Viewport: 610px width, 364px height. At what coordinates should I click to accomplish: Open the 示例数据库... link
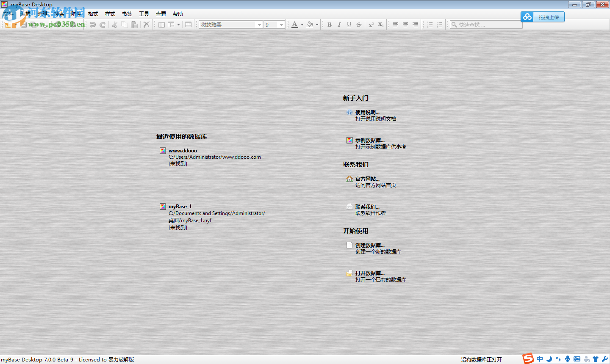(370, 140)
